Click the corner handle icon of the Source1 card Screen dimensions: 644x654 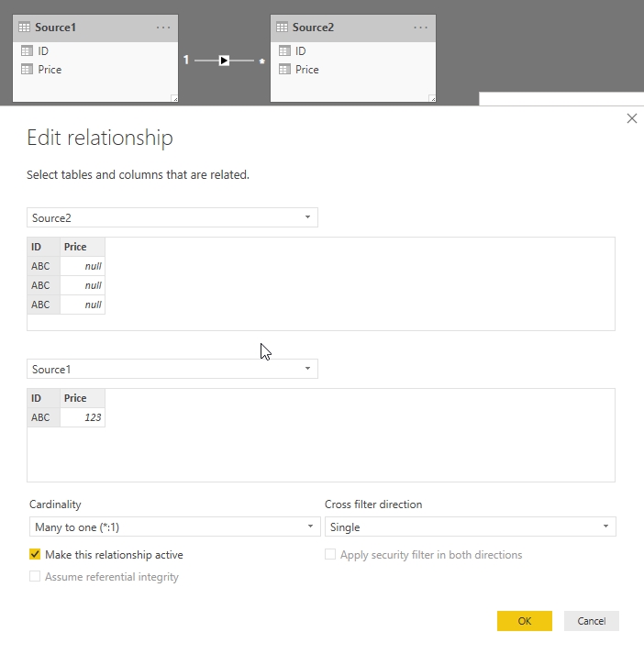[175, 98]
